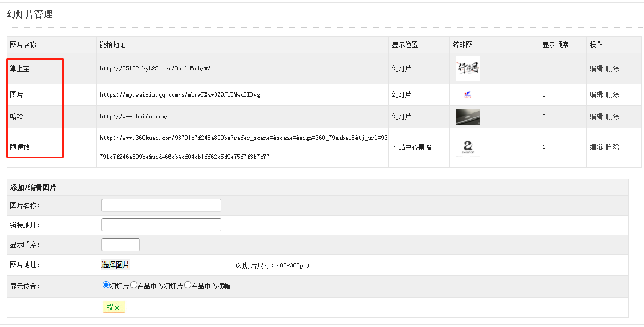644x327 pixels.
Task: Select the 产品中心幻灯片 radio option
Action: tap(134, 285)
